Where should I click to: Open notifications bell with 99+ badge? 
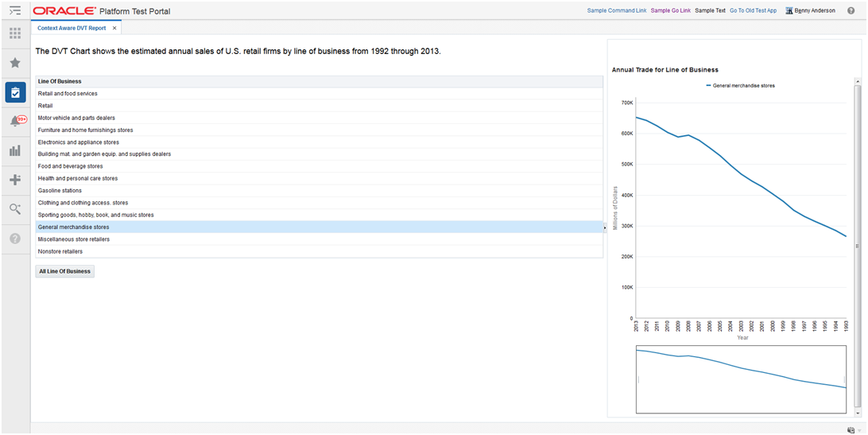(x=17, y=122)
